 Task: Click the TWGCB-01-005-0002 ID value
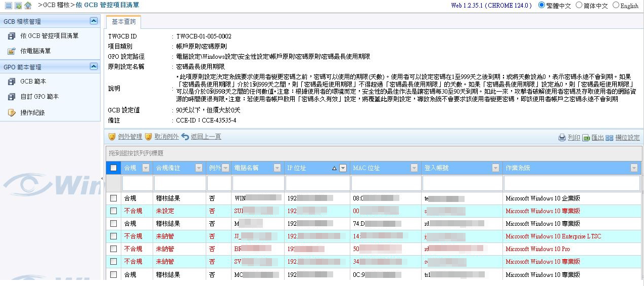(204, 36)
